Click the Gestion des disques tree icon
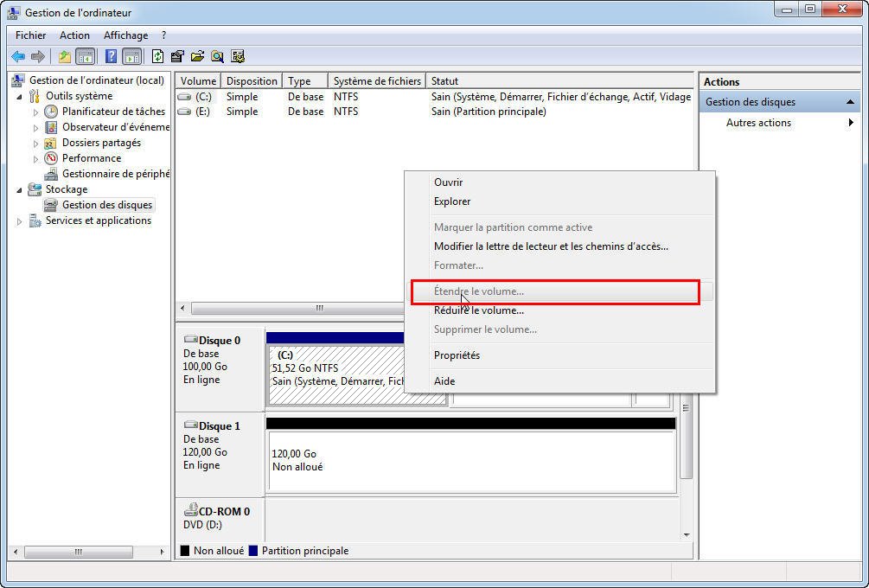 click(51, 205)
